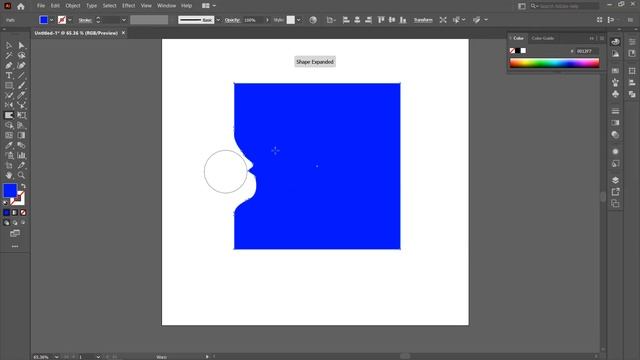Image resolution: width=640 pixels, height=360 pixels.
Task: Select the Untitled-1 document tab
Action: [76, 33]
